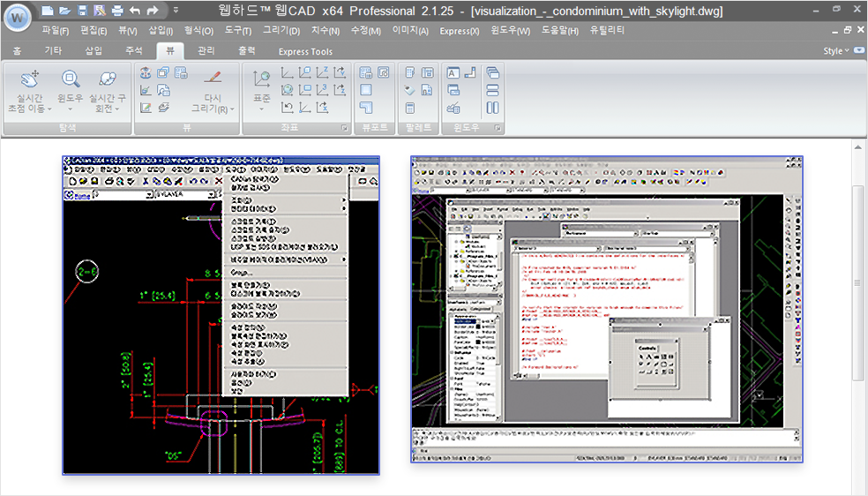
Task: Open the Style dropdown at the ribbon right
Action: tap(836, 50)
